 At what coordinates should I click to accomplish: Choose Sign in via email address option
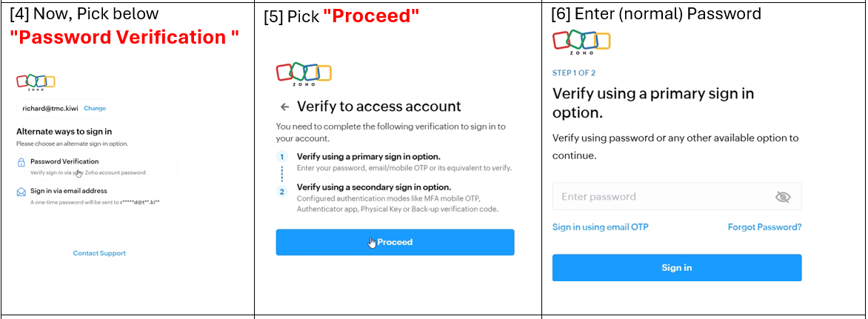tap(70, 191)
